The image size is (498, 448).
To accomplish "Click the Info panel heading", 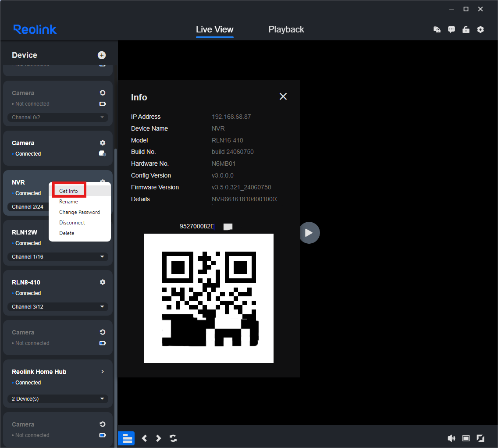I will pos(139,97).
